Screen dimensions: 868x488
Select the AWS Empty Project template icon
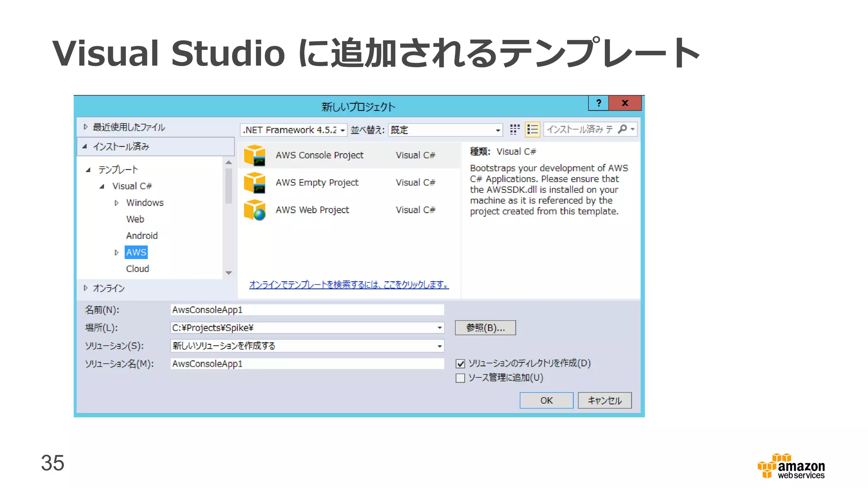click(255, 183)
